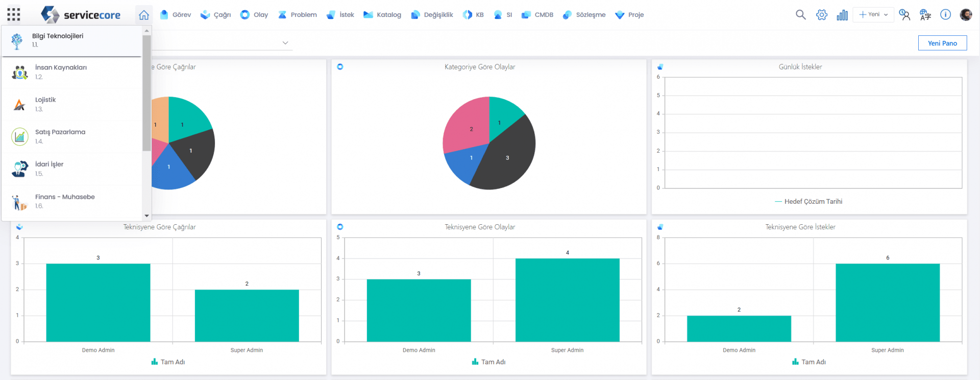Click the user search icon
Image resolution: width=980 pixels, height=380 pixels.
(904, 15)
